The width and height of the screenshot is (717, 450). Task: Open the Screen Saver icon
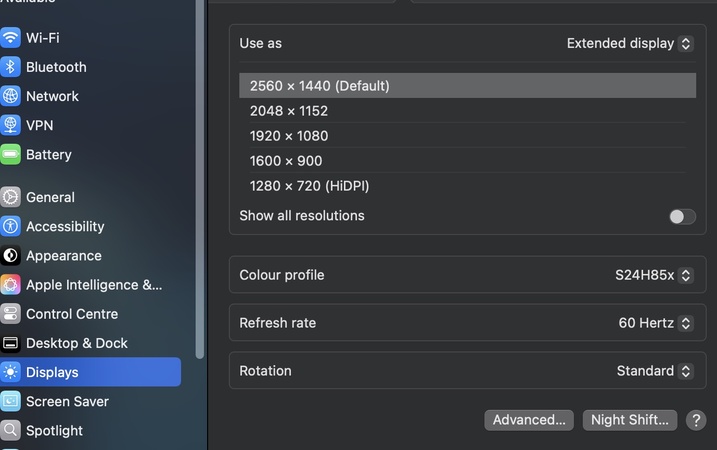tap(10, 402)
